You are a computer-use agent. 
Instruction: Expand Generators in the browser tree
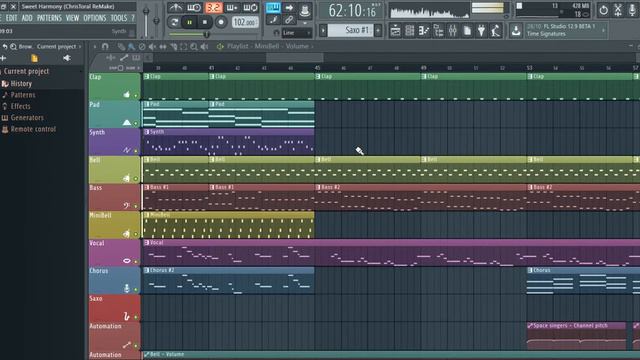[x=27, y=118]
